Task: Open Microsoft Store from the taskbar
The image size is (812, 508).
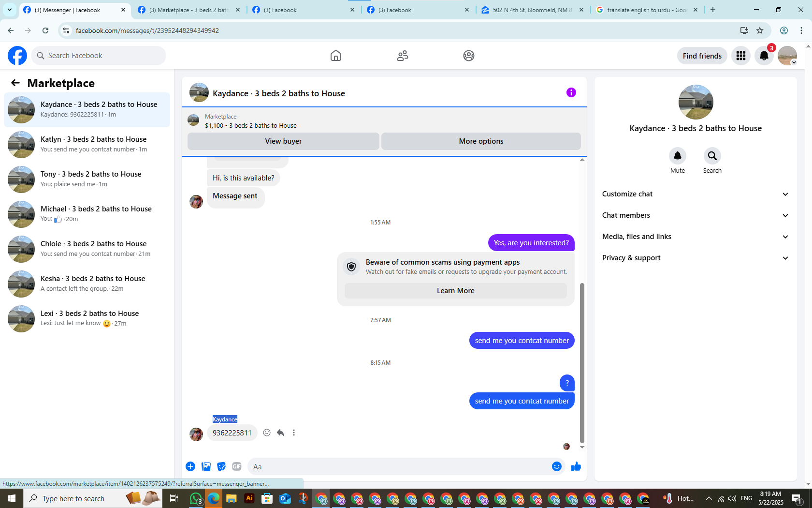Action: click(267, 498)
